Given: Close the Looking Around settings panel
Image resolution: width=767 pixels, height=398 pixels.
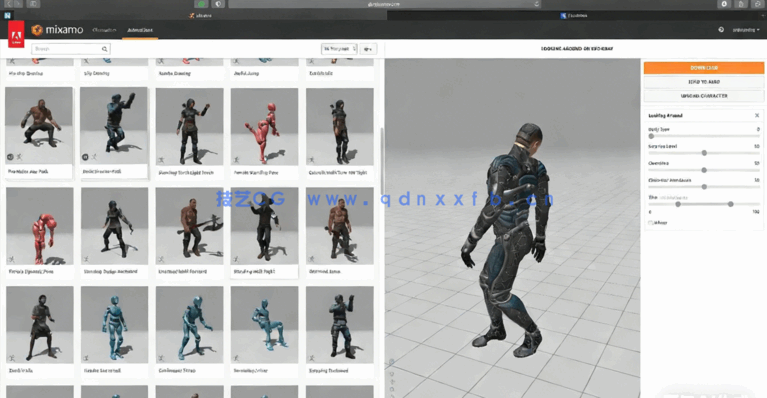Looking at the screenshot, I should (757, 115).
